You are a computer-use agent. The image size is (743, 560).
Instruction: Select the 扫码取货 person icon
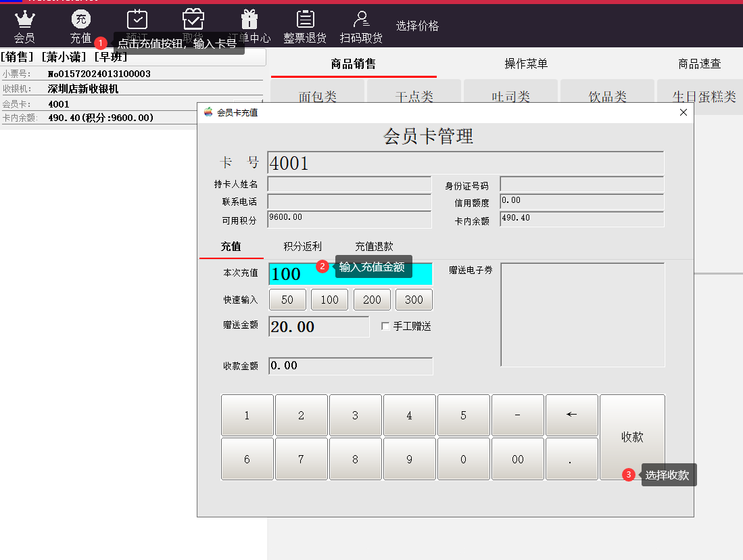[361, 19]
